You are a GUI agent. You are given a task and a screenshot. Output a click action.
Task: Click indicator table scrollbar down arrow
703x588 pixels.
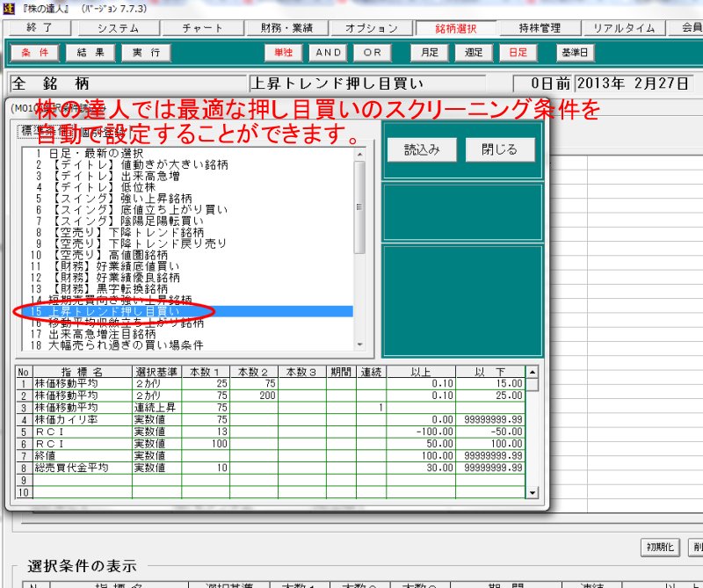click(x=532, y=492)
